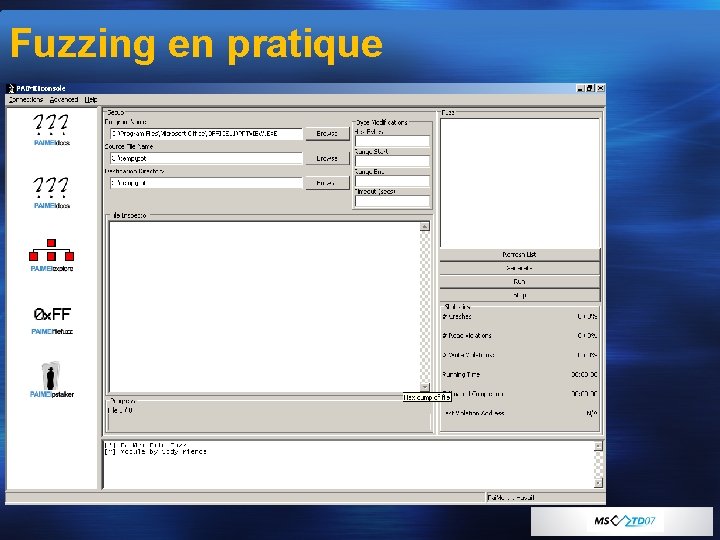Open the Help menu

(91, 100)
